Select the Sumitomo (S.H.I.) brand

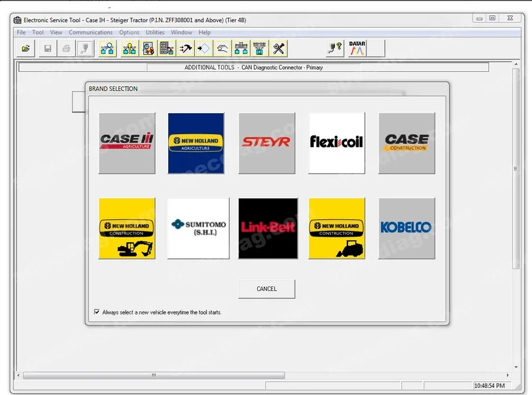pyautogui.click(x=198, y=228)
